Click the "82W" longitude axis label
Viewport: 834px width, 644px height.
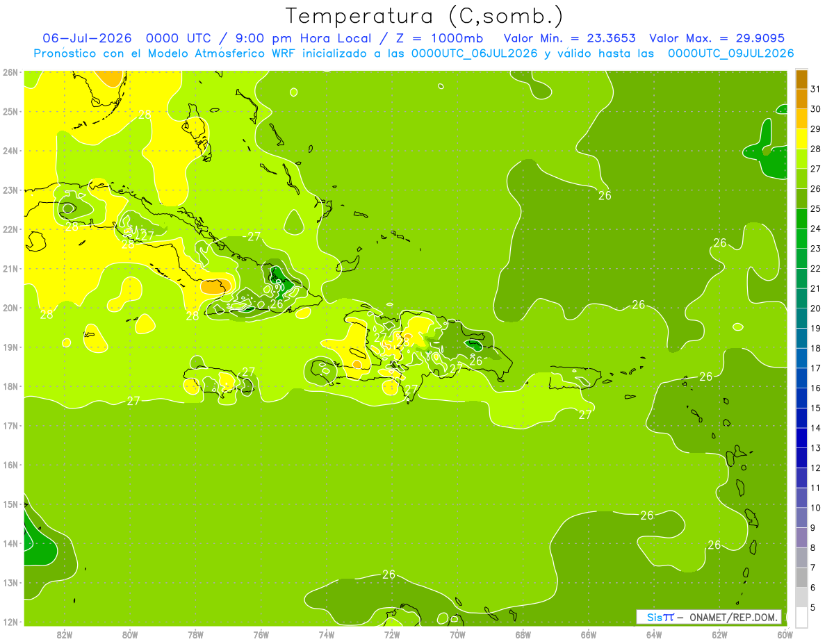click(x=65, y=634)
